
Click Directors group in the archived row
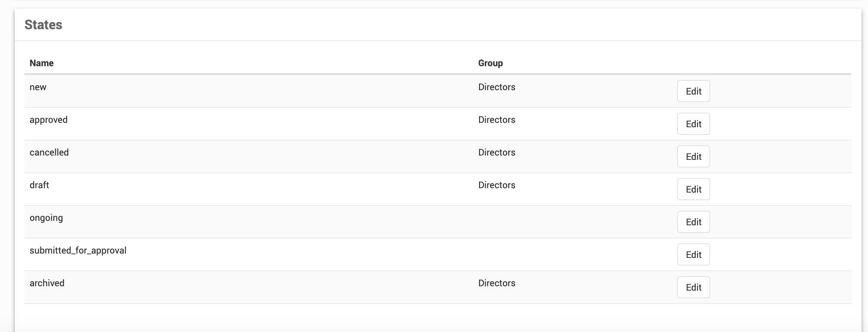496,283
